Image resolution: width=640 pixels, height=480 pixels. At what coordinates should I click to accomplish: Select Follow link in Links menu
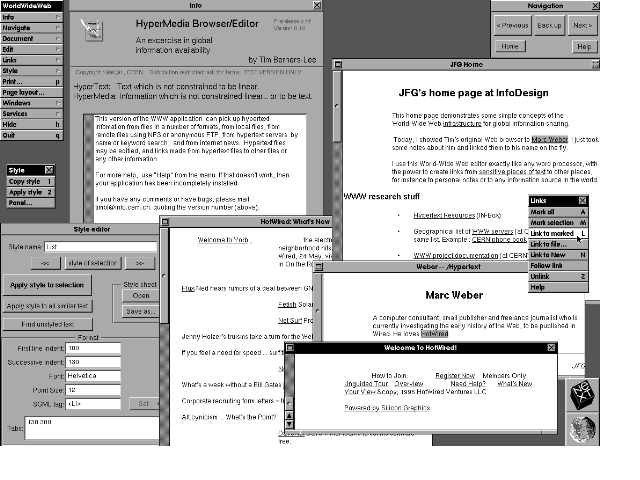click(x=558, y=266)
